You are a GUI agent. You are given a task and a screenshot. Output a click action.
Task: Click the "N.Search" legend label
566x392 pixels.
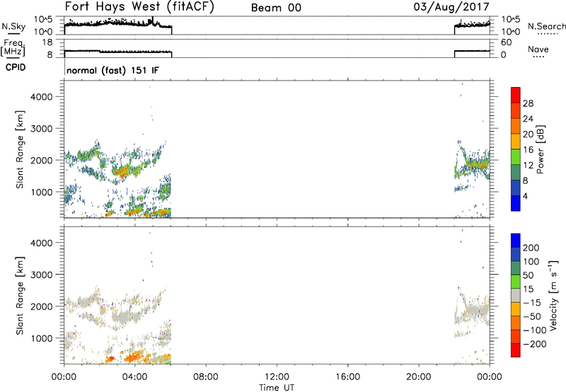[x=546, y=26]
